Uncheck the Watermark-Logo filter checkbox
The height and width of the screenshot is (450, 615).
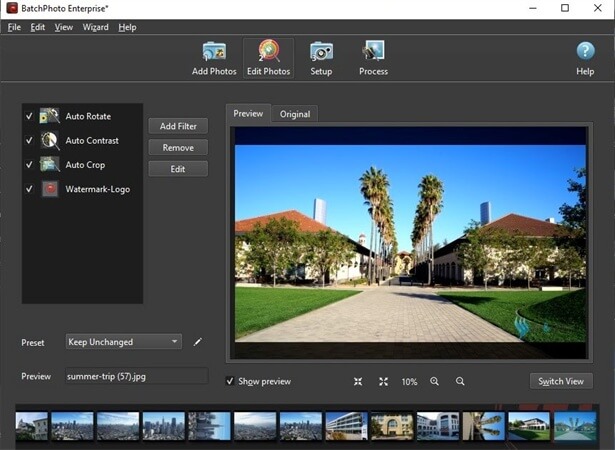point(29,189)
